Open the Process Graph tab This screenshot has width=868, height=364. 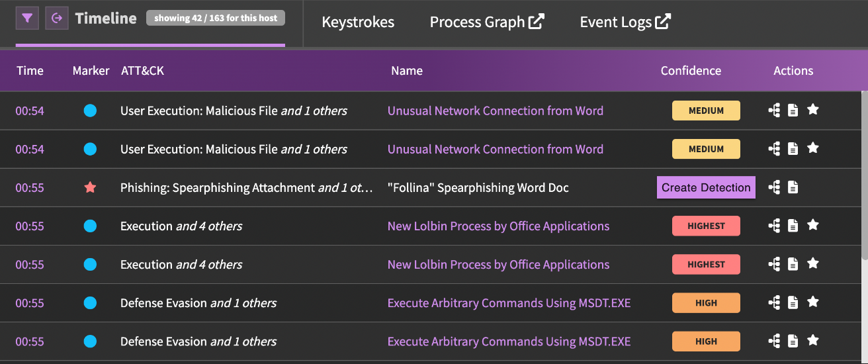point(487,22)
